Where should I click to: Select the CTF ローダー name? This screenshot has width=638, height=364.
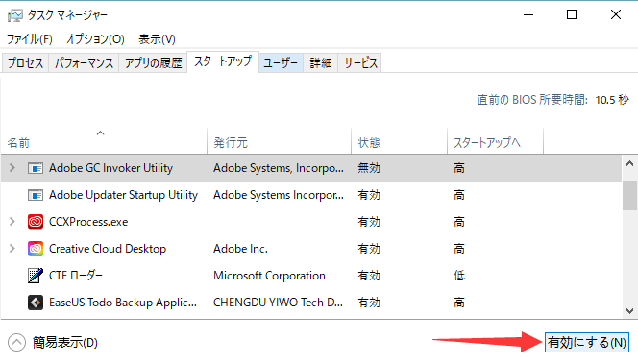pos(76,276)
